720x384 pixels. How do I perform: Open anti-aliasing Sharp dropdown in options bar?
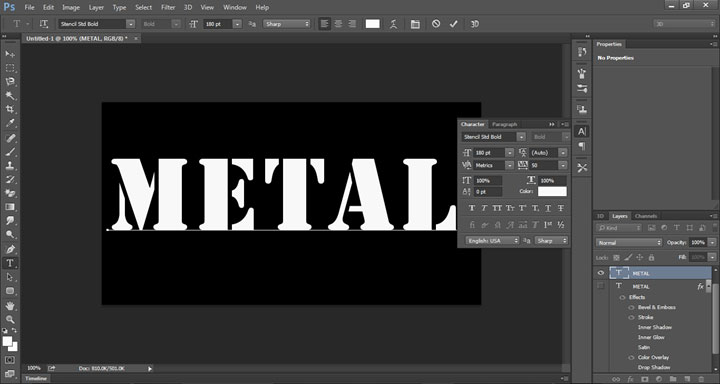click(287, 24)
